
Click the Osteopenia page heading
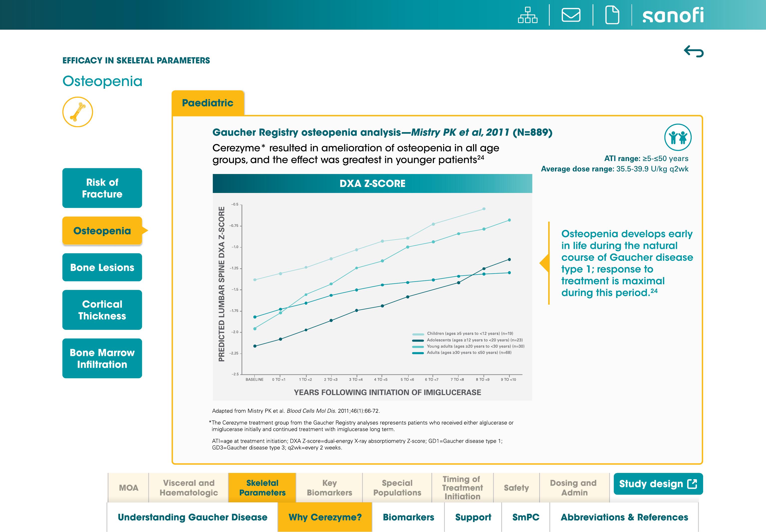[102, 81]
